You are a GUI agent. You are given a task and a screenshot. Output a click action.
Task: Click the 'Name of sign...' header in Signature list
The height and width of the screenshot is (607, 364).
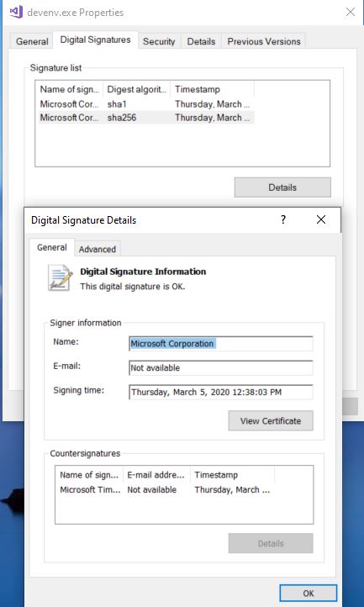[x=70, y=89]
